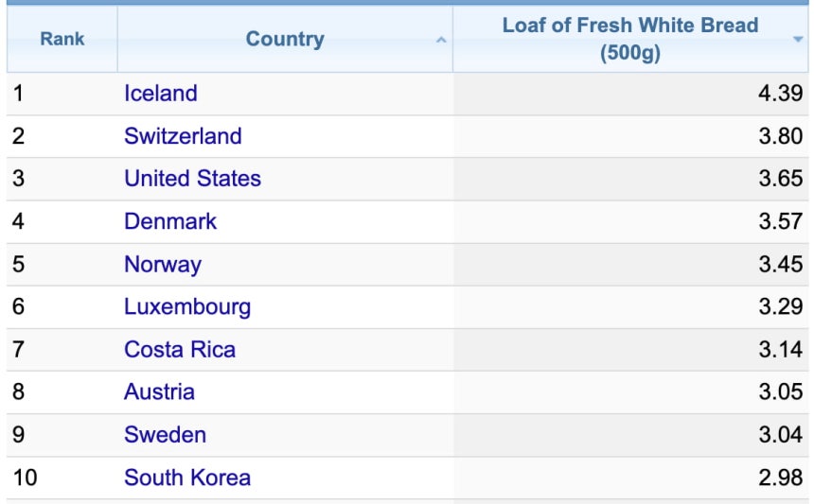Viewport: 814px width, 504px height.
Task: Click rank number 1 cell
Action: point(62,94)
